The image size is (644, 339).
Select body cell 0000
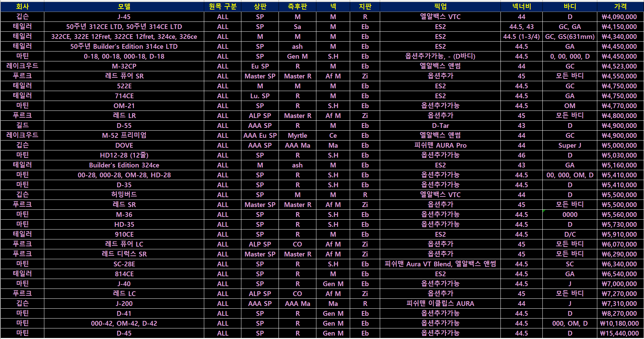570,215
